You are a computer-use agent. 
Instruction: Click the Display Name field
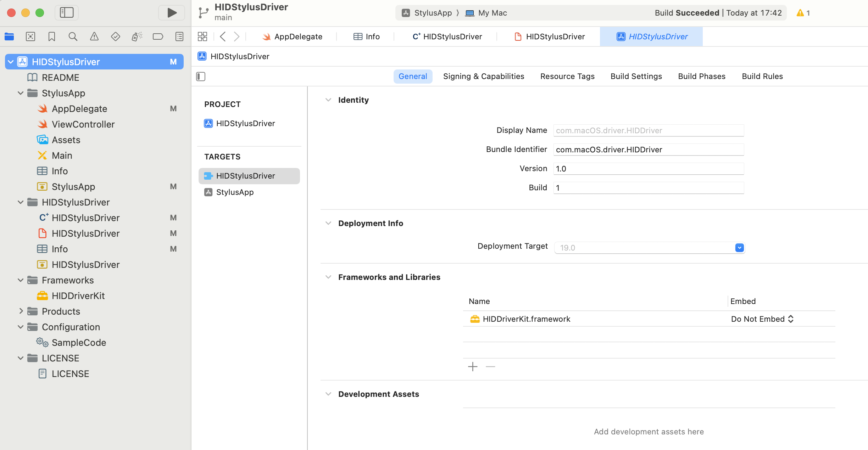[649, 130]
